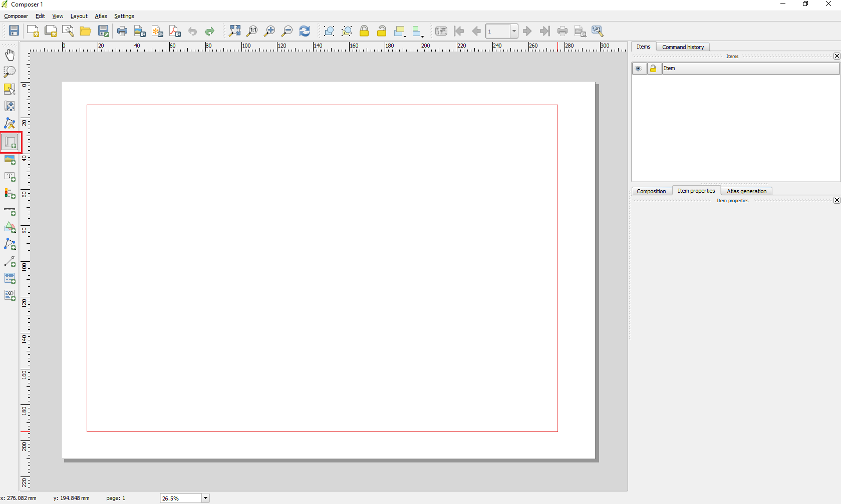Toggle the eye visibility column header
Screen dimensions: 841x504
[638, 69]
